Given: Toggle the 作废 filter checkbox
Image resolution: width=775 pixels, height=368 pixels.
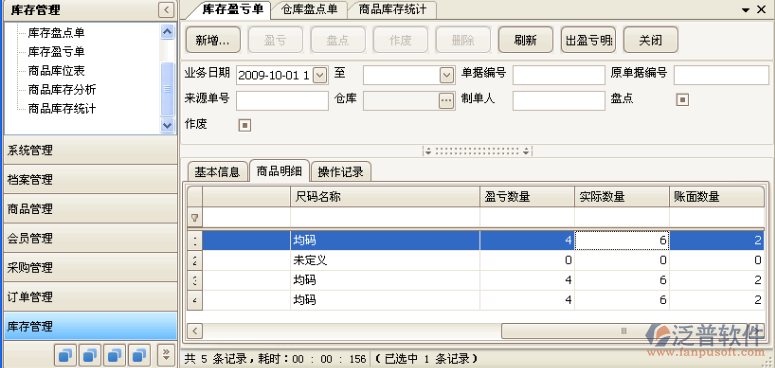Looking at the screenshot, I should click(x=245, y=125).
